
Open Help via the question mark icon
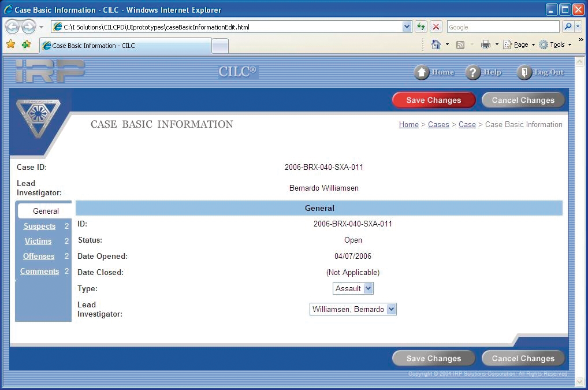click(x=472, y=72)
